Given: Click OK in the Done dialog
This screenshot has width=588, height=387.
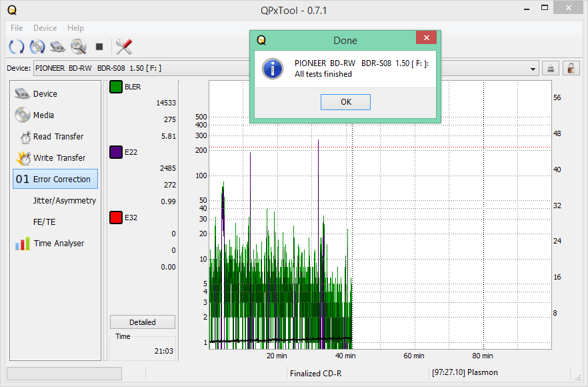Looking at the screenshot, I should (345, 102).
